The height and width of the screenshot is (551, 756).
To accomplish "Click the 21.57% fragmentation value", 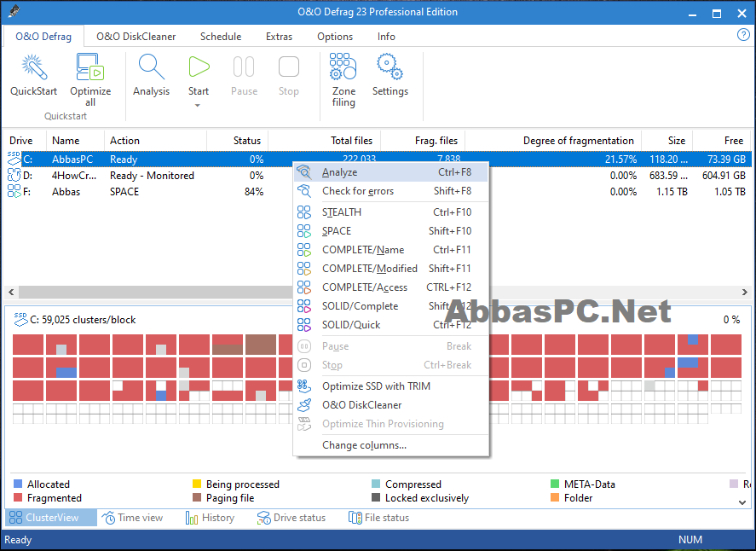I will (621, 159).
